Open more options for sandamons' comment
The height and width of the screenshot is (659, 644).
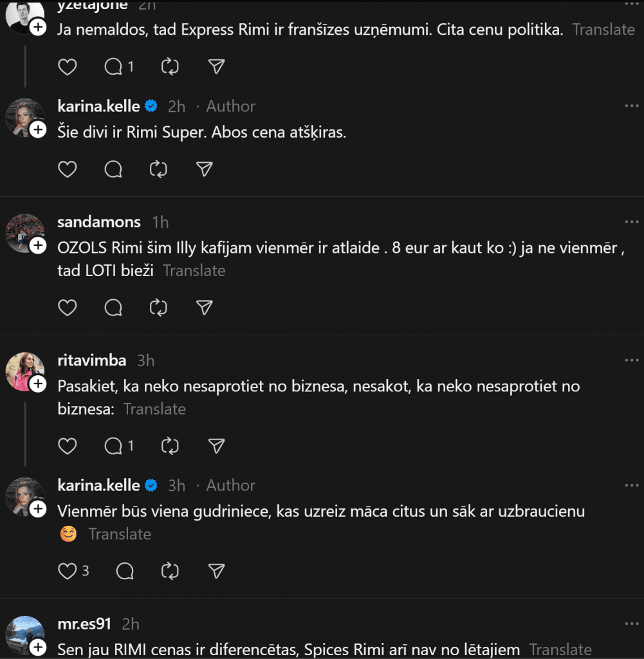pos(631,222)
